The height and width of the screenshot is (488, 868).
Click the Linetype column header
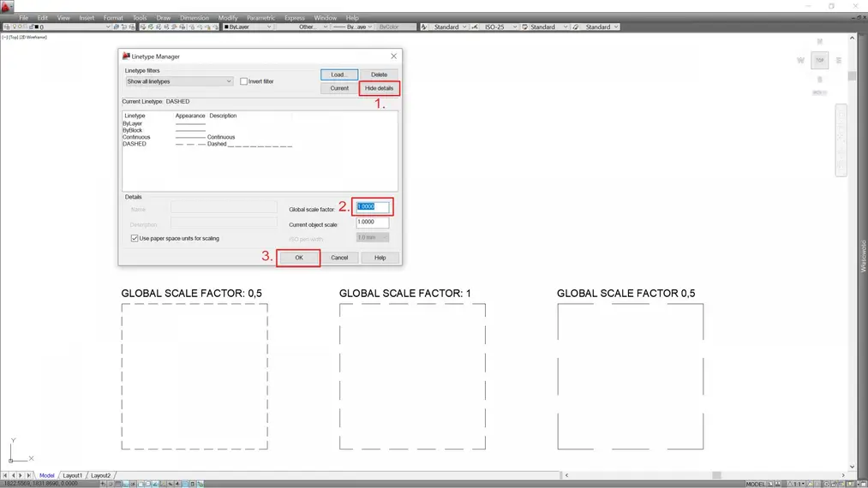tap(135, 116)
